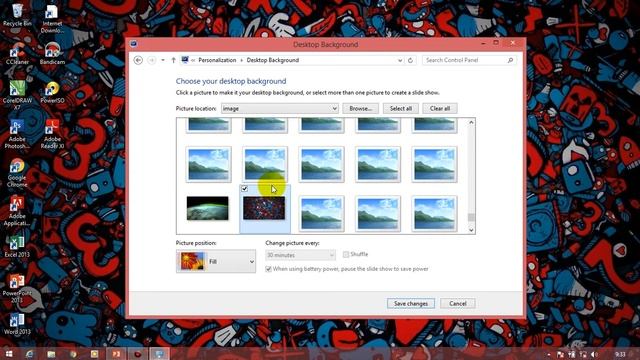The width and height of the screenshot is (640, 360).
Task: Switch to PowerPoint in the taskbar
Action: tap(116, 354)
